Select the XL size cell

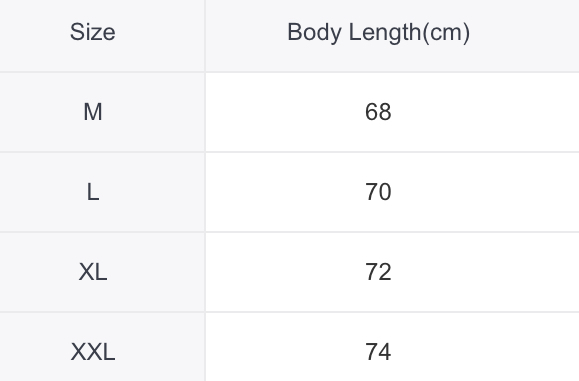[93, 272]
